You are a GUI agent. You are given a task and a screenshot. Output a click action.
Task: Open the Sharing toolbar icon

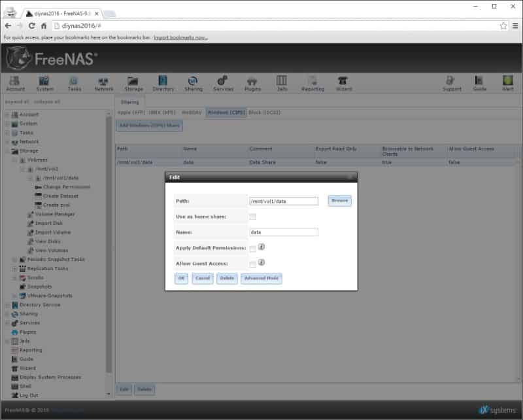point(194,83)
